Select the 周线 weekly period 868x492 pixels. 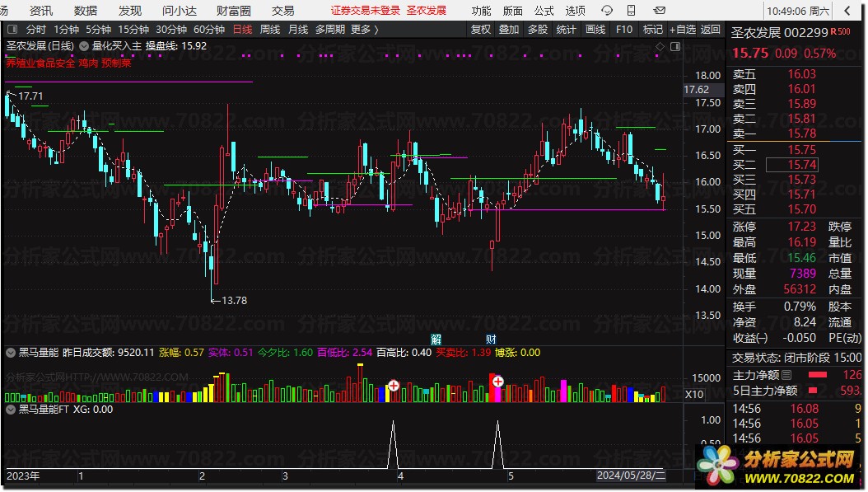point(270,30)
